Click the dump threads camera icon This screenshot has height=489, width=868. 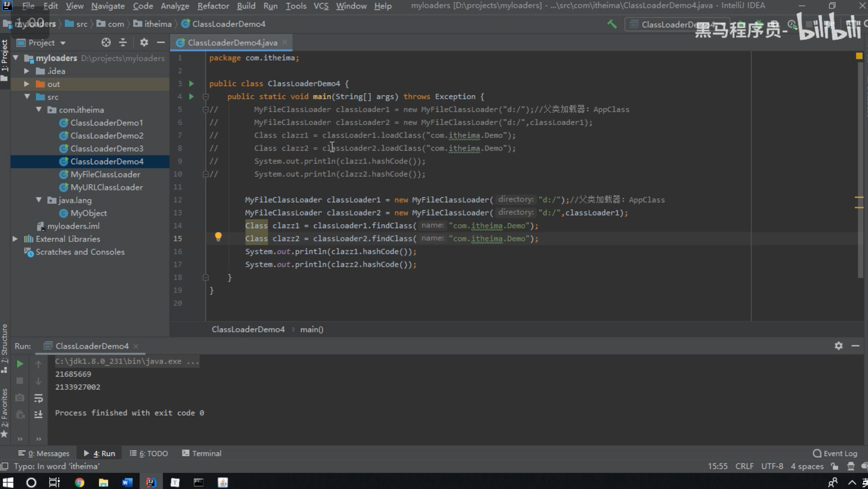point(20,398)
